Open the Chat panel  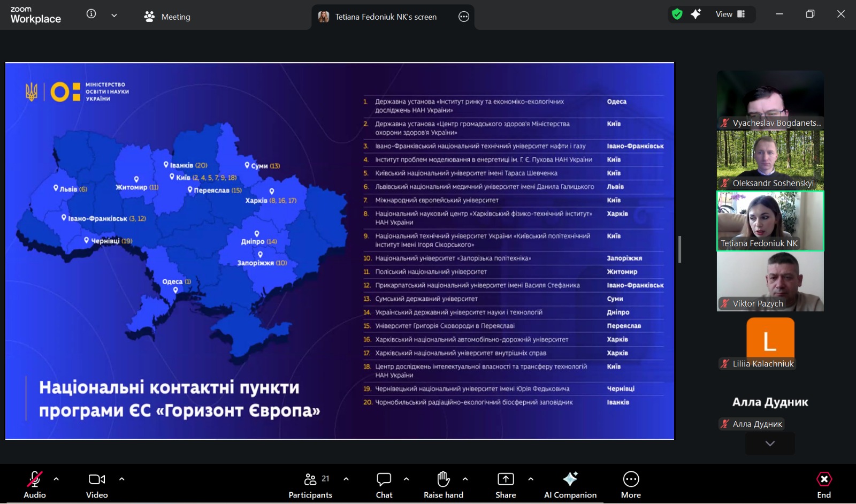click(384, 484)
